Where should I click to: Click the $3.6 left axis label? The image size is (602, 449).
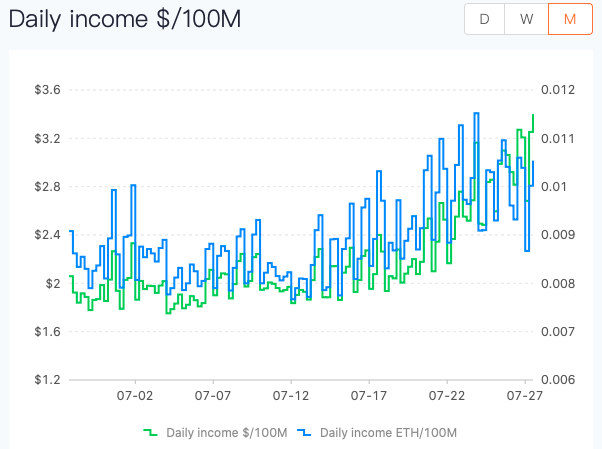coord(48,90)
